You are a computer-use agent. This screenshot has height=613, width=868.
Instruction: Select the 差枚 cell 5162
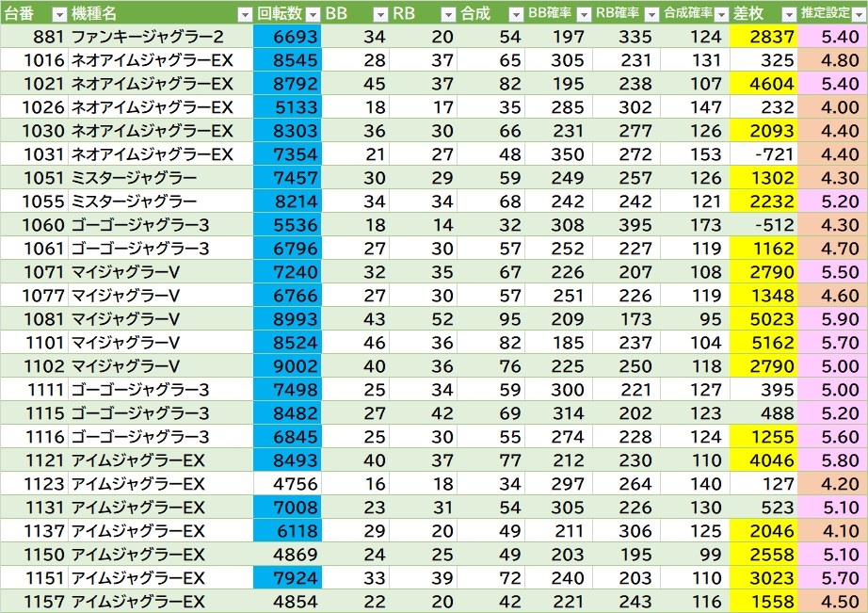point(764,342)
